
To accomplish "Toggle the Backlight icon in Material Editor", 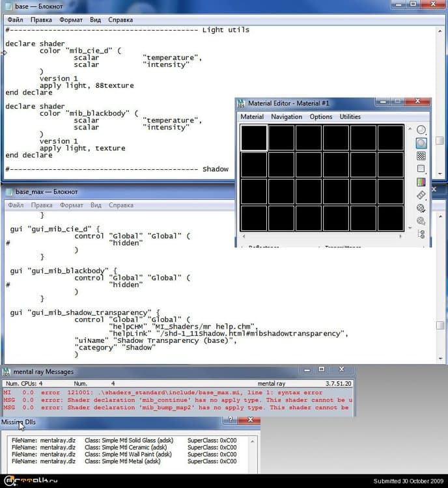I will 421,143.
